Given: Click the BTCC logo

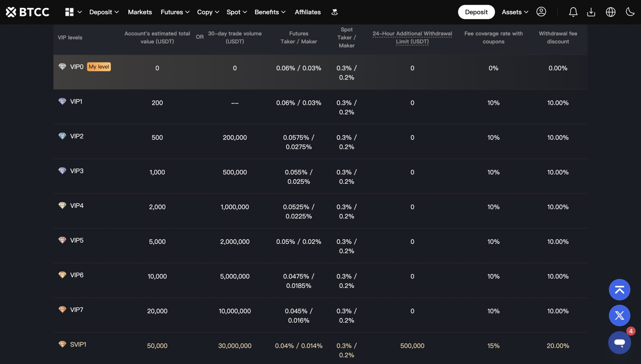Looking at the screenshot, I should [28, 12].
